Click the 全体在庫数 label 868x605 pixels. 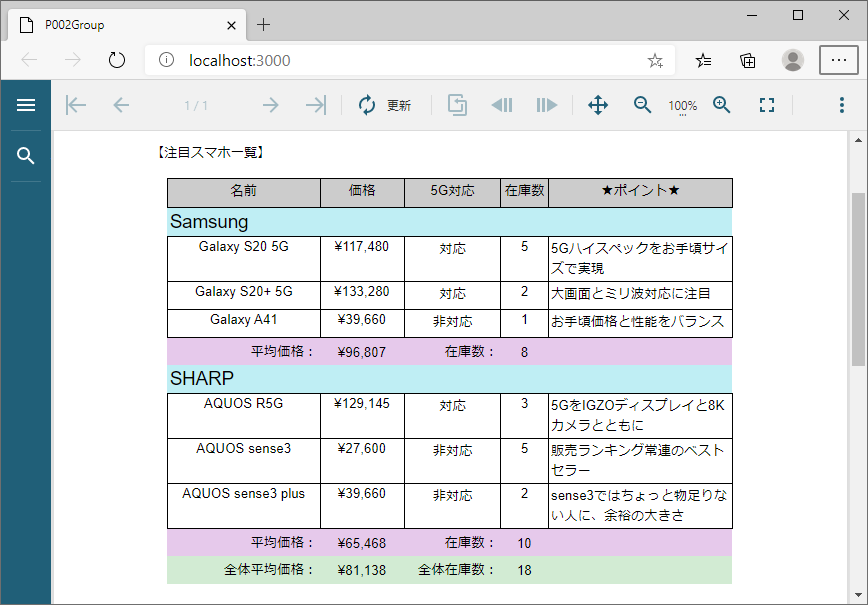point(456,570)
